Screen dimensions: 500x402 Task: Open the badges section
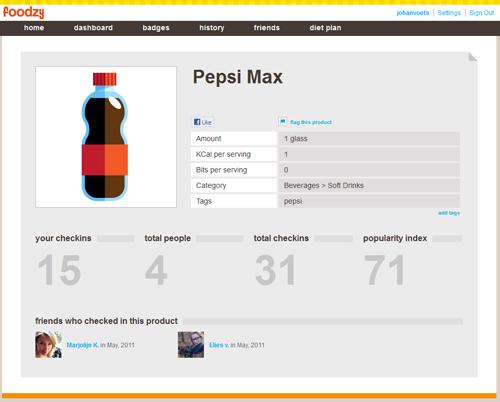tap(156, 28)
